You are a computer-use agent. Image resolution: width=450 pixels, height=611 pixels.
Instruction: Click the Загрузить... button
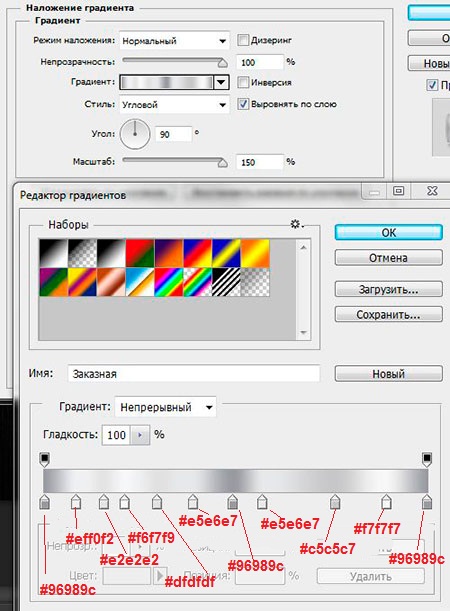pos(388,290)
